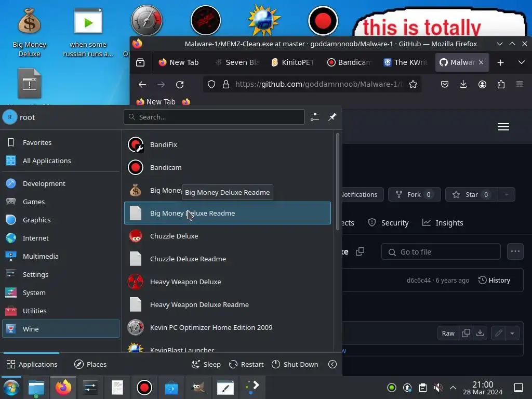Open the clipboard tray icon
The image size is (532, 399).
422,388
